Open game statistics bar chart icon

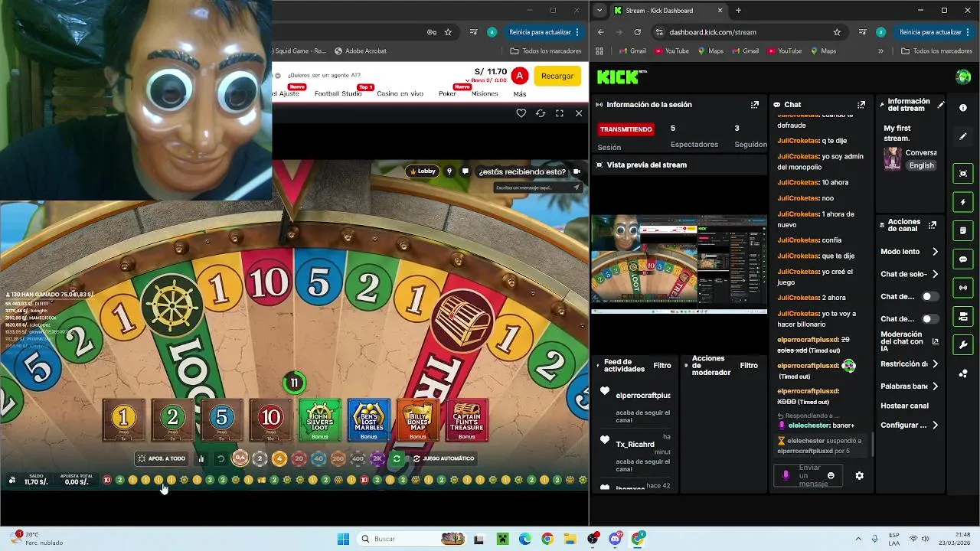201,458
